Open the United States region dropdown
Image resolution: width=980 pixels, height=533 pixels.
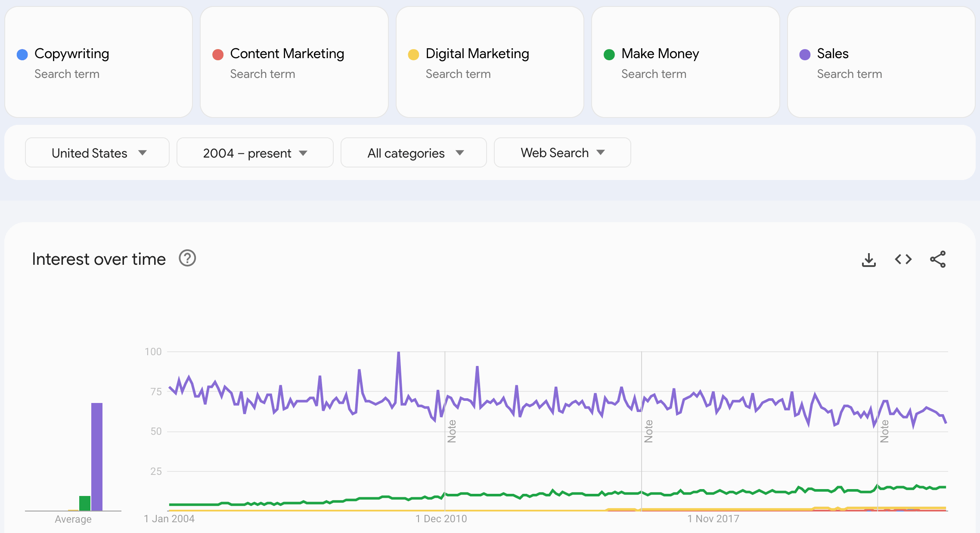point(97,153)
